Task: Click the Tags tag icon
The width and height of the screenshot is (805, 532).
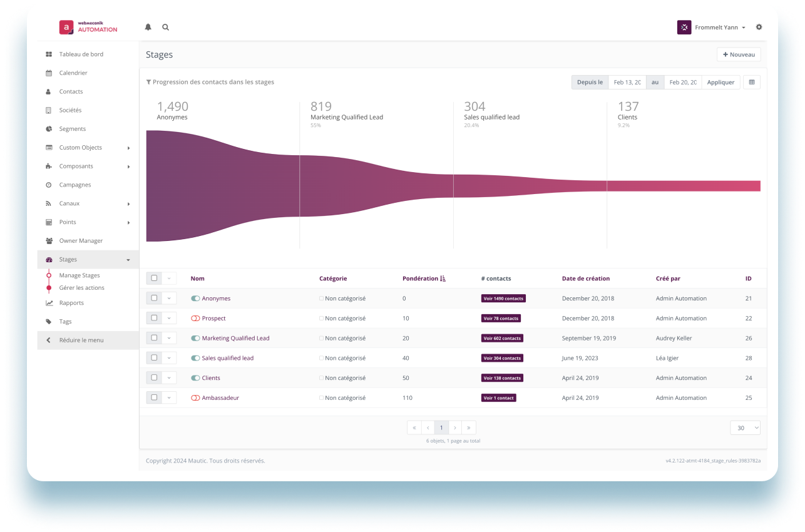Action: pyautogui.click(x=49, y=322)
